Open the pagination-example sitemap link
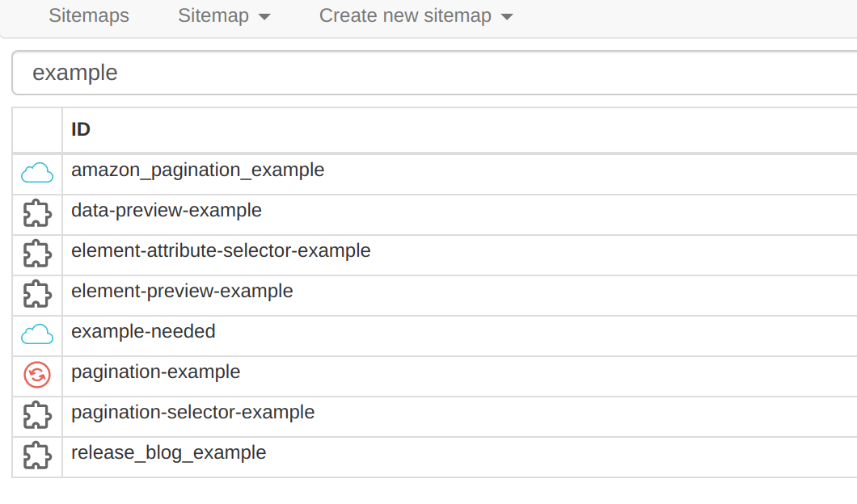857x504 pixels. [155, 372]
